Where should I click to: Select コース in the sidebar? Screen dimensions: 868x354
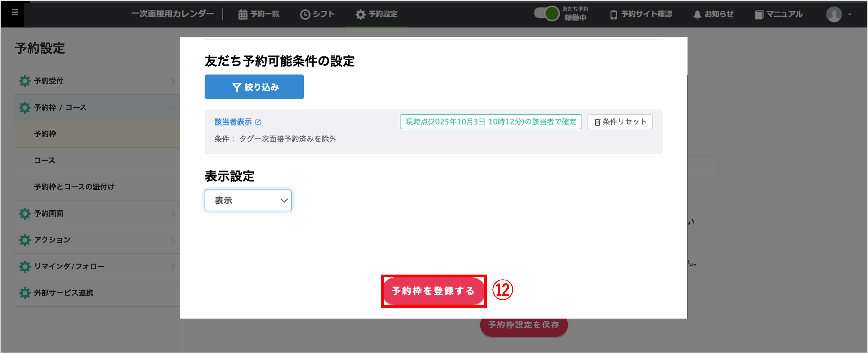(x=44, y=161)
